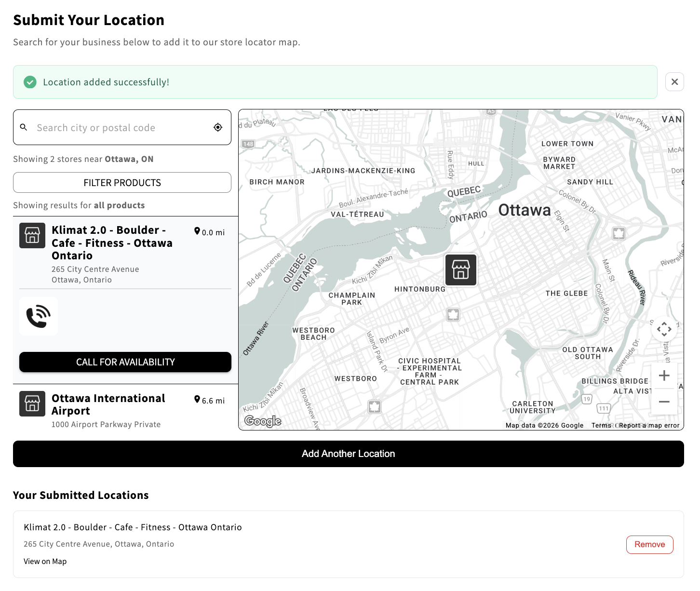Click the green success checkmark icon
Image resolution: width=700 pixels, height=591 pixels.
click(30, 82)
